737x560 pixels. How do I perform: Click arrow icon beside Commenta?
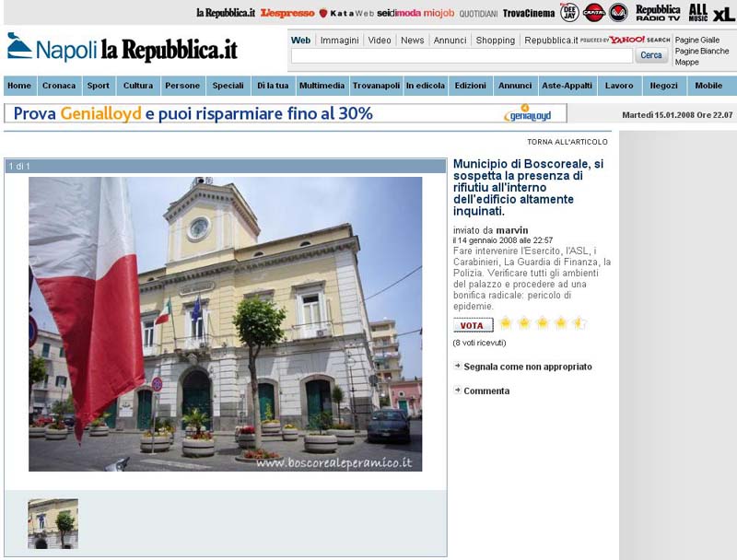[x=457, y=390]
